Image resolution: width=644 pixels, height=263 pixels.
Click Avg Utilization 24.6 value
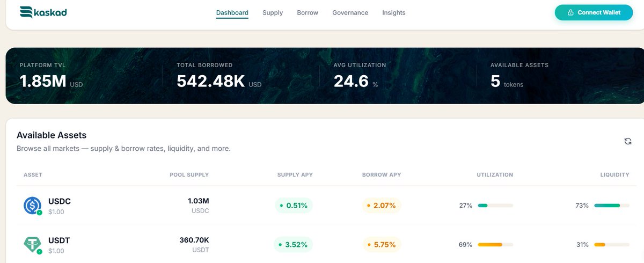(x=351, y=81)
